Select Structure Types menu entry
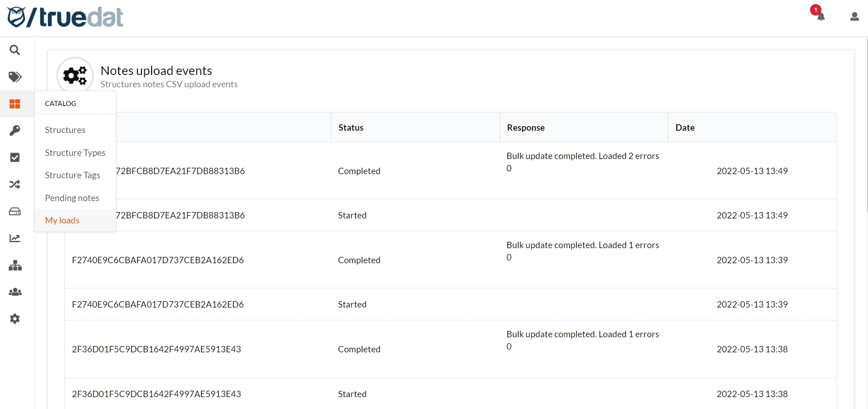The image size is (868, 409). pyautogui.click(x=75, y=153)
